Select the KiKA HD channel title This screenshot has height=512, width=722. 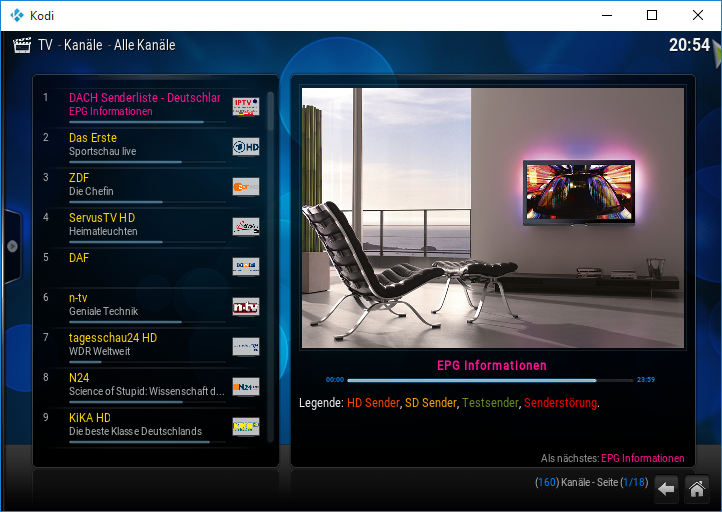[x=90, y=418]
